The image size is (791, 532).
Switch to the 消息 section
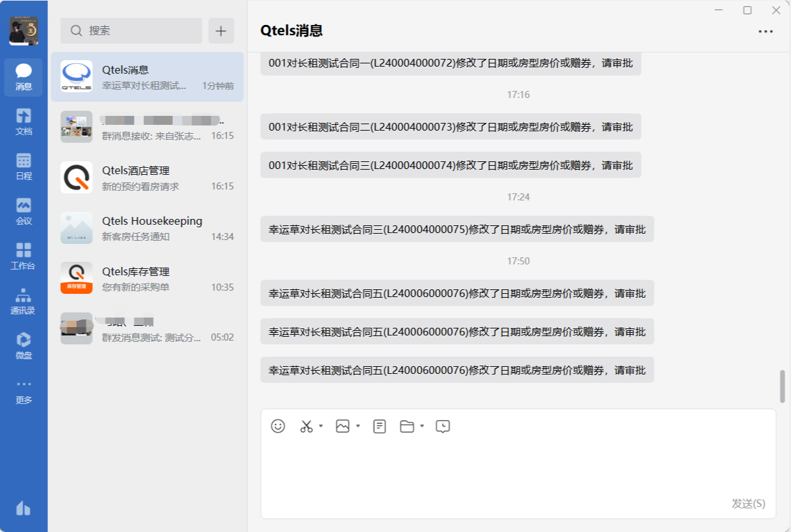(x=24, y=77)
